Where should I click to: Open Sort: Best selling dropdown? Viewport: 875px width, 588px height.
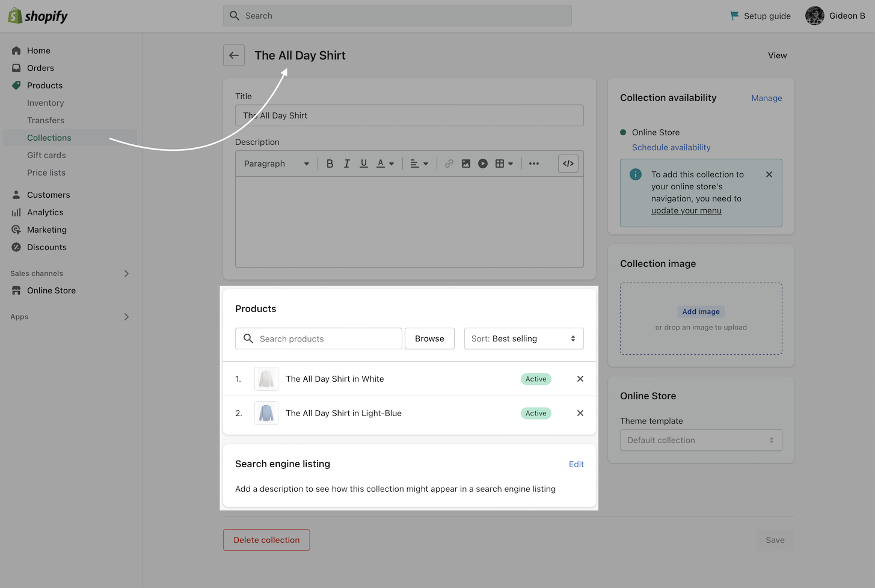click(x=523, y=338)
